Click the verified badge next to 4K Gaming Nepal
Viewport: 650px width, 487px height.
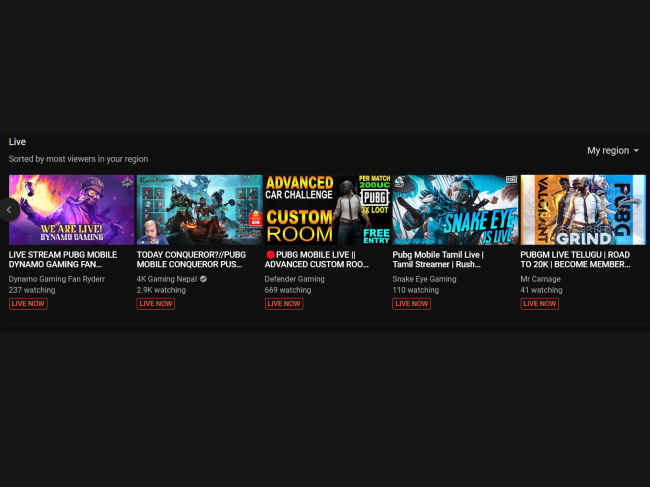pyautogui.click(x=203, y=279)
